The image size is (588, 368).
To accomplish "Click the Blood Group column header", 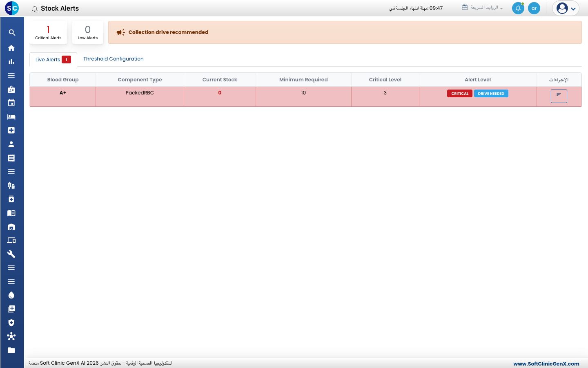I will (x=63, y=80).
